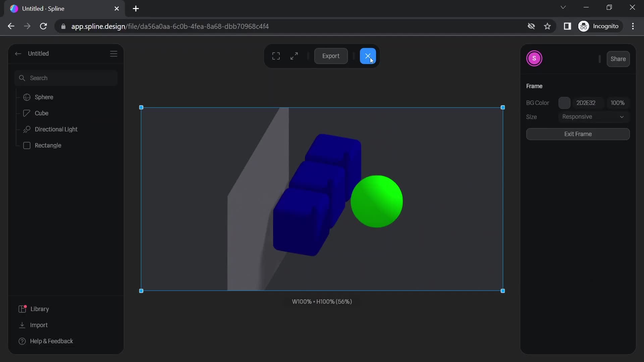Click Exit Frame button
The width and height of the screenshot is (644, 362).
coord(578,134)
